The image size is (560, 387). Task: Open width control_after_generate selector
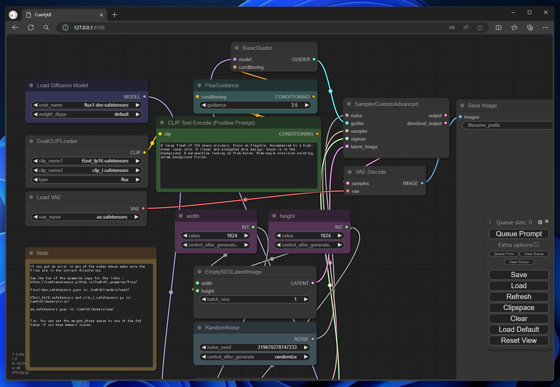[x=216, y=245]
